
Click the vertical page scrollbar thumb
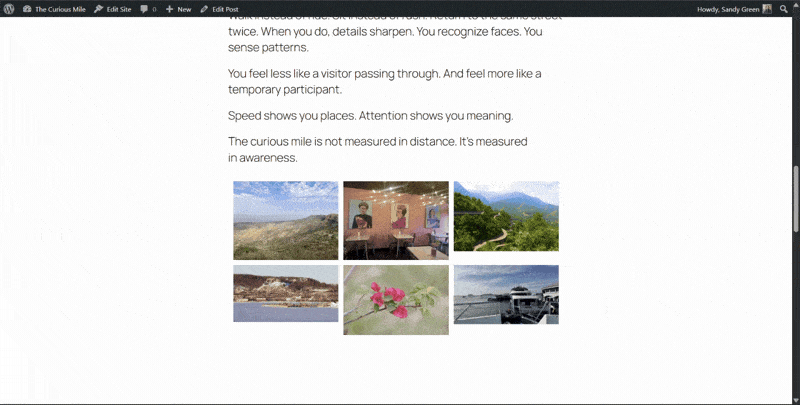click(x=795, y=198)
